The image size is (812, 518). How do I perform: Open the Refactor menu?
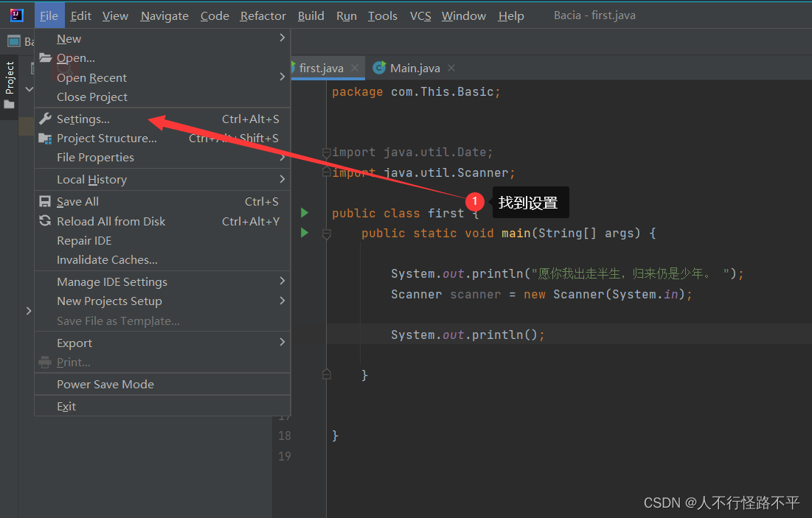click(263, 16)
